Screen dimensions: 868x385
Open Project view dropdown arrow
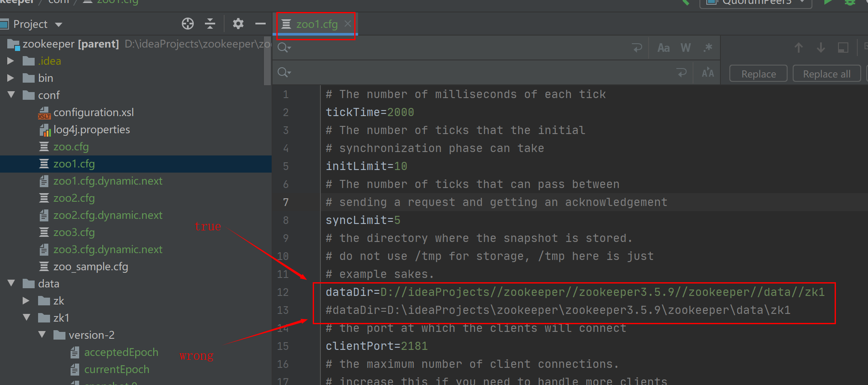coord(59,24)
